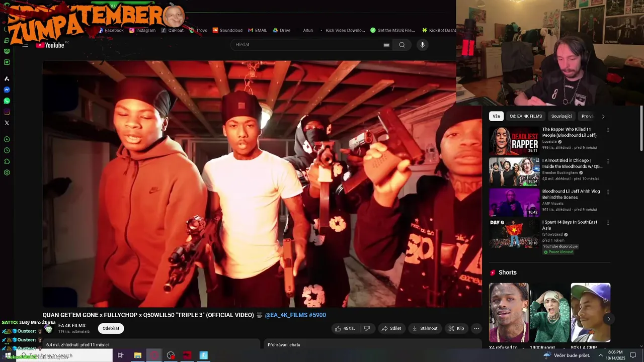644x362 pixels.
Task: Click the search magnifier button
Action: (402, 45)
